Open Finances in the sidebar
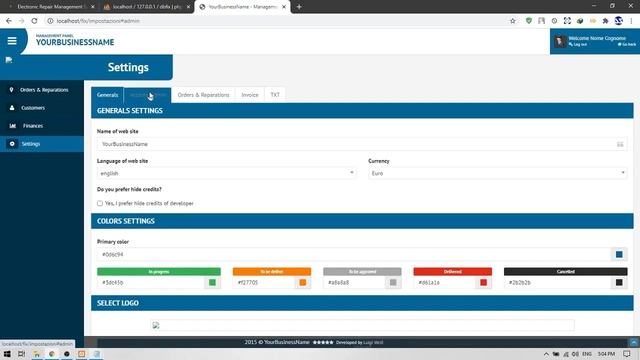The height and width of the screenshot is (360, 640). pyautogui.click(x=42, y=126)
